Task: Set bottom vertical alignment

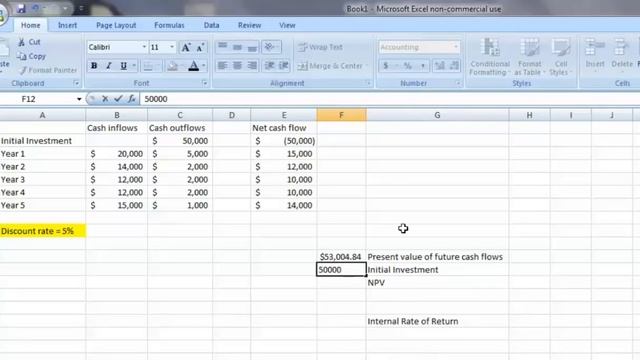Action: 252,47
